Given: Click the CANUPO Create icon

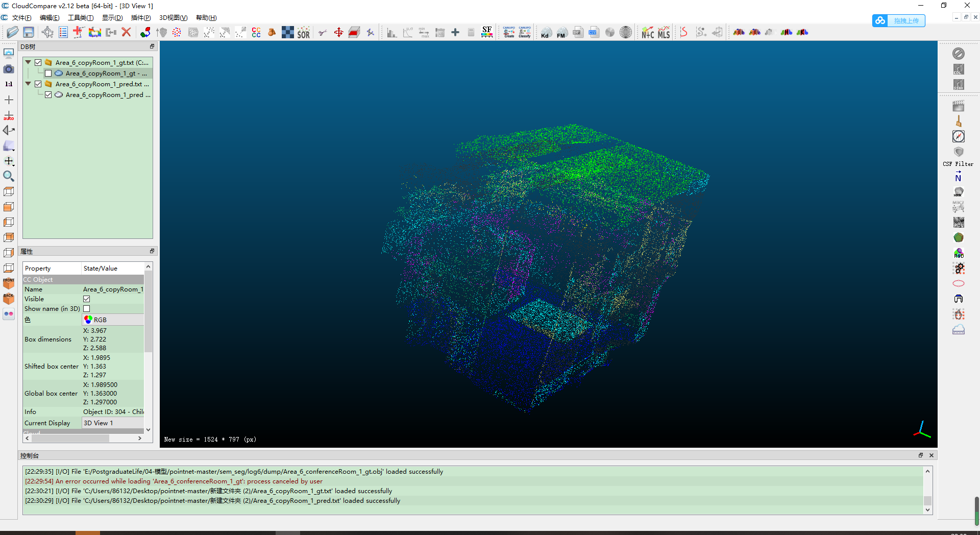Looking at the screenshot, I should 509,33.
